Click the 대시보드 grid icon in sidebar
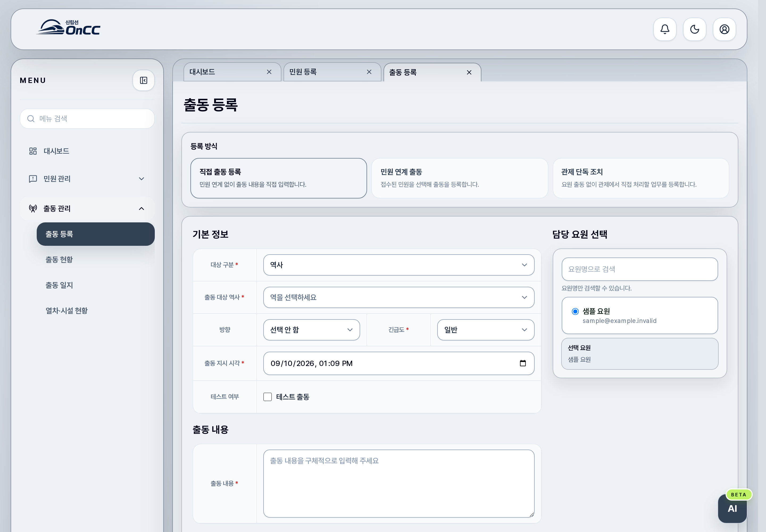 click(33, 151)
